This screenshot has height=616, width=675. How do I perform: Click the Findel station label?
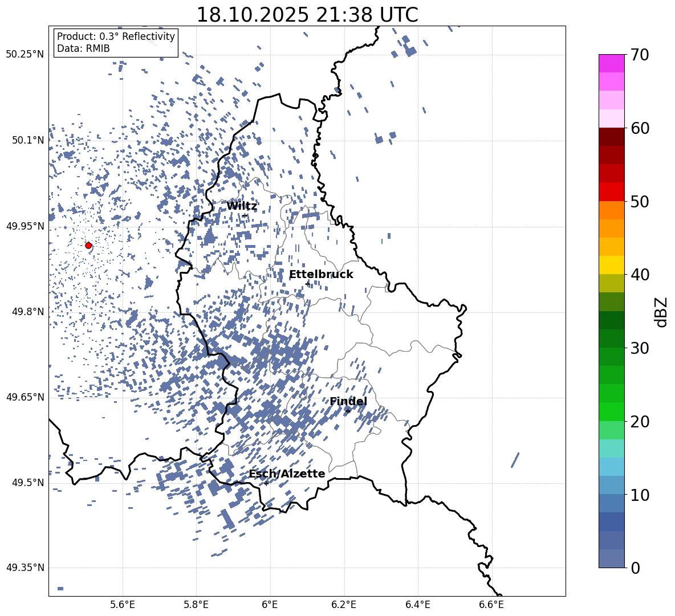(348, 401)
